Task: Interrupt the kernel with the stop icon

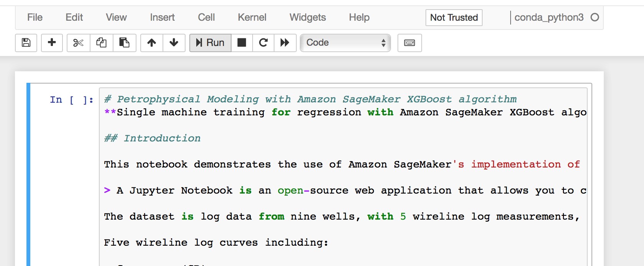Action: 242,43
